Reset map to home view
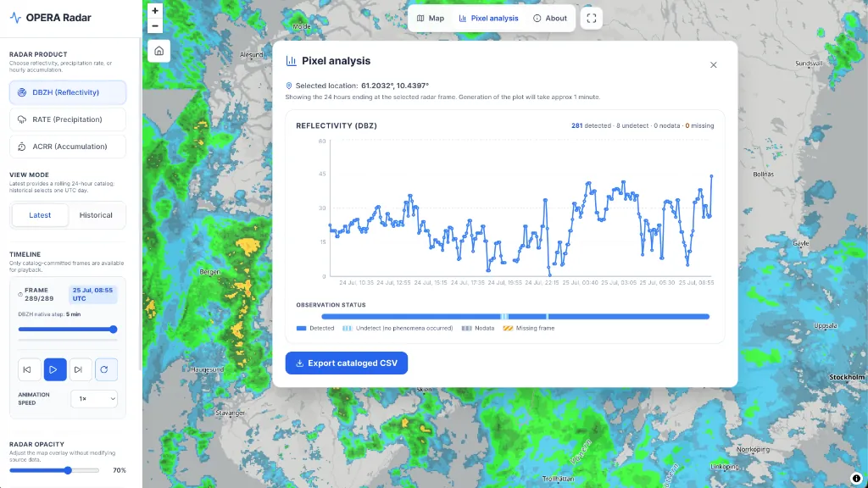868x488 pixels. (159, 51)
